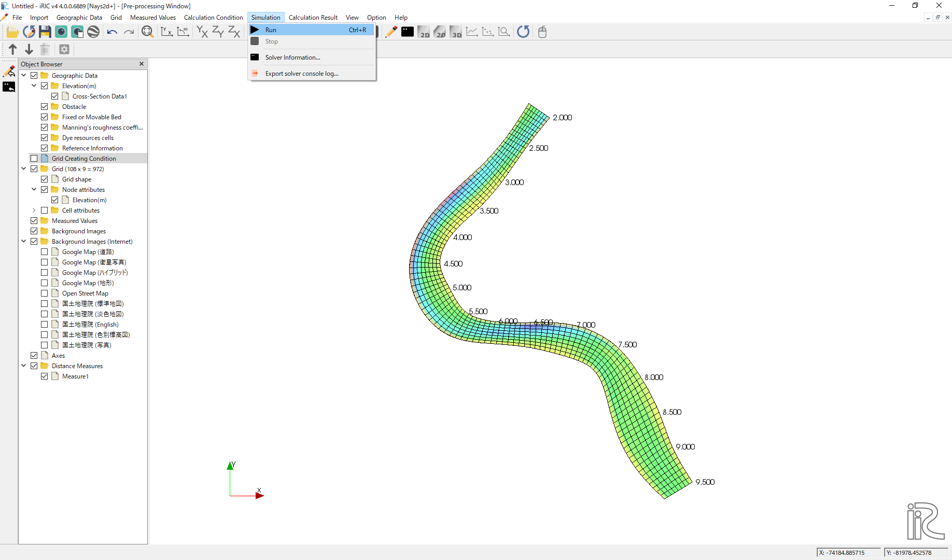The width and height of the screenshot is (952, 560).
Task: Click the Copy snapshot to clipboard icon
Action: [77, 32]
